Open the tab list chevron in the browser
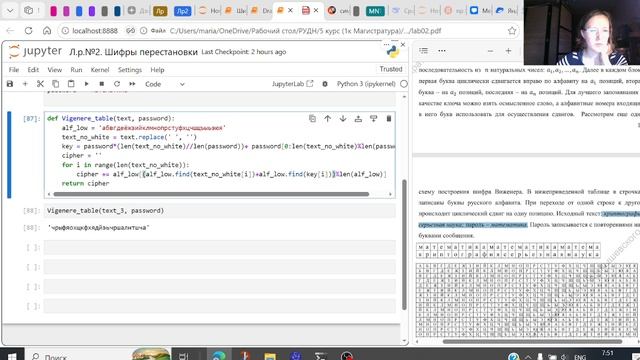This screenshot has width=640, height=360. (x=10, y=11)
